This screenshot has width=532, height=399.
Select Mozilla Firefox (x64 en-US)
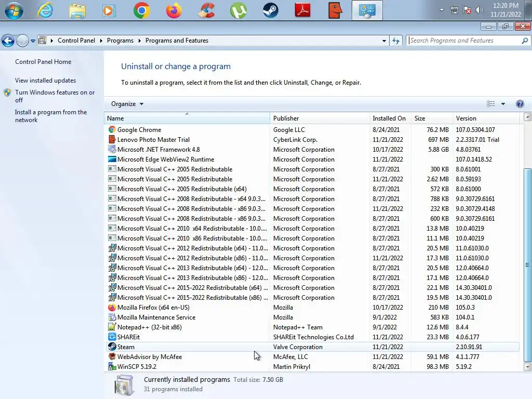pos(312,307)
